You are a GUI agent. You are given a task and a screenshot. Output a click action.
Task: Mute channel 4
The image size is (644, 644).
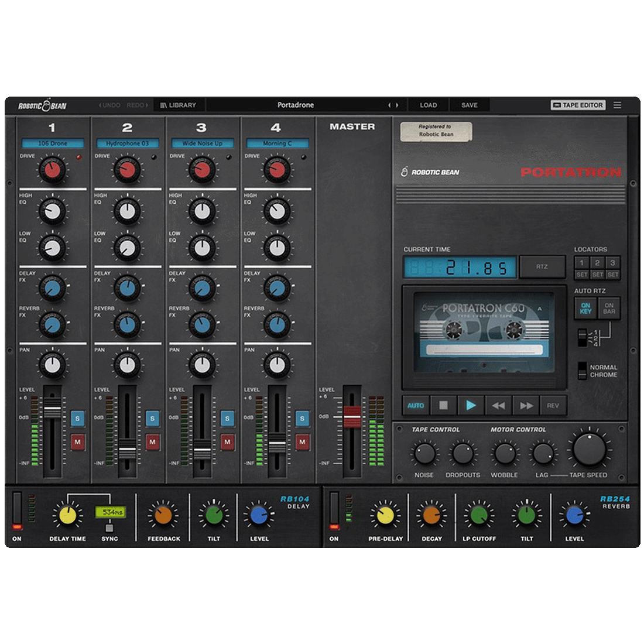(x=302, y=442)
